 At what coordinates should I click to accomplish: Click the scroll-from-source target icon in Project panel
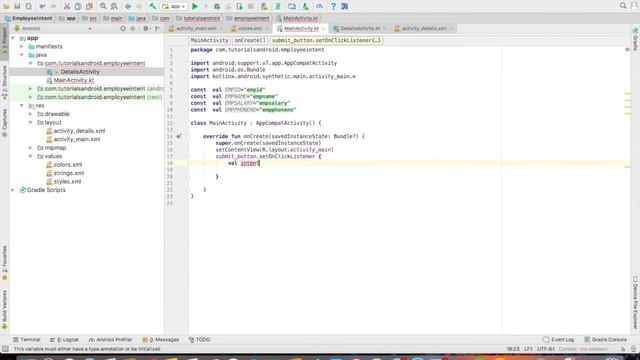coord(123,29)
